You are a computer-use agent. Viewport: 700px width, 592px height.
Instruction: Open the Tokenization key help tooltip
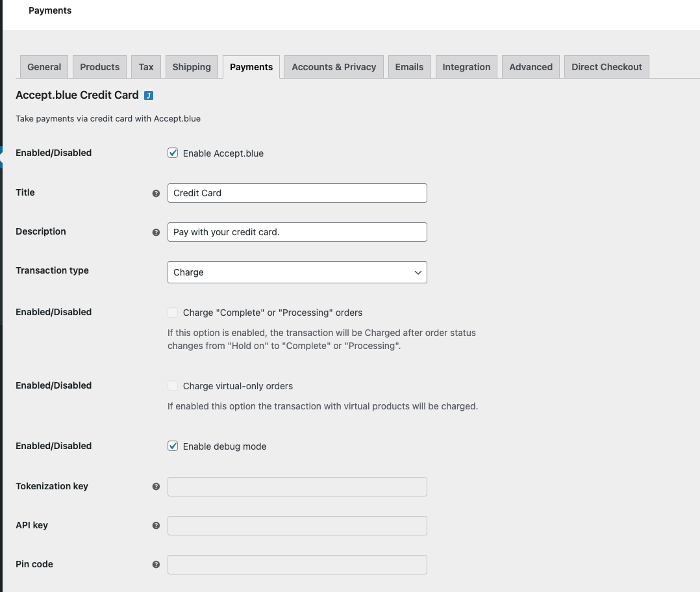click(x=156, y=487)
